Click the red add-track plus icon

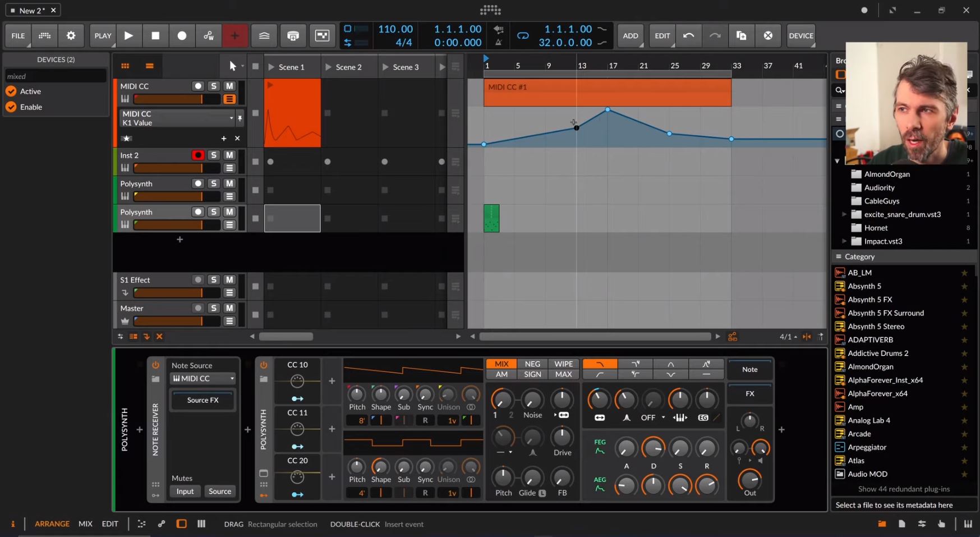[235, 35]
